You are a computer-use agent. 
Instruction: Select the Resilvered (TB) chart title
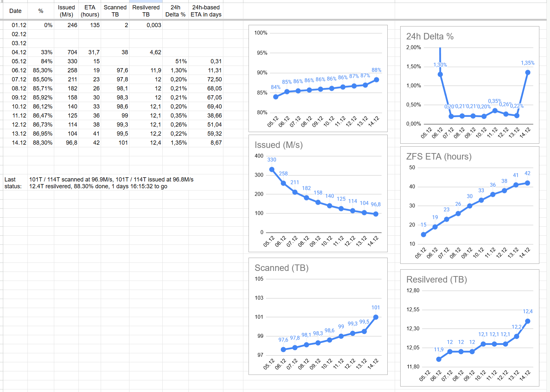pyautogui.click(x=436, y=280)
